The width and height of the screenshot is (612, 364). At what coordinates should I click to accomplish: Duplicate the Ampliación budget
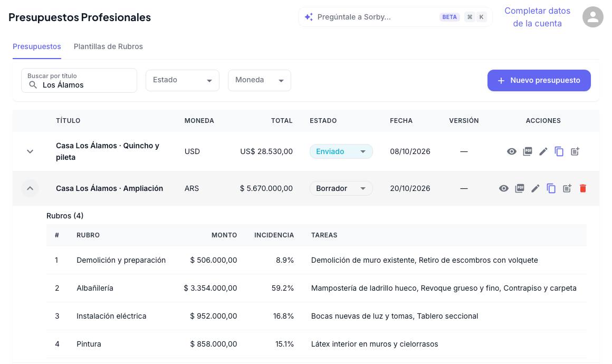tap(551, 188)
